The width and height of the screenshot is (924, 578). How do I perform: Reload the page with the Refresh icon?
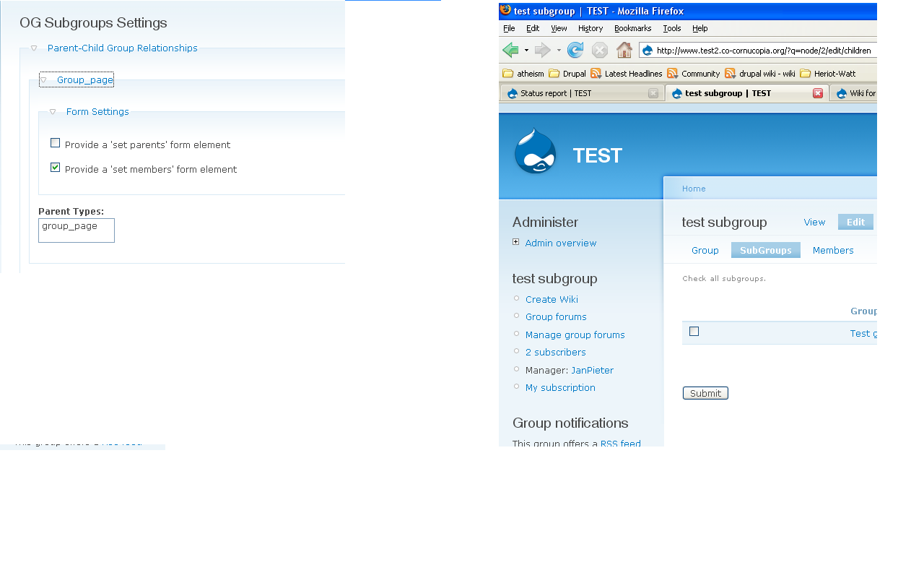[x=575, y=50]
